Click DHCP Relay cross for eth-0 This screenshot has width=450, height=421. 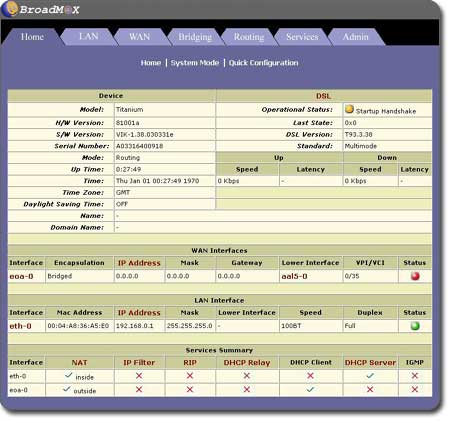point(247,376)
